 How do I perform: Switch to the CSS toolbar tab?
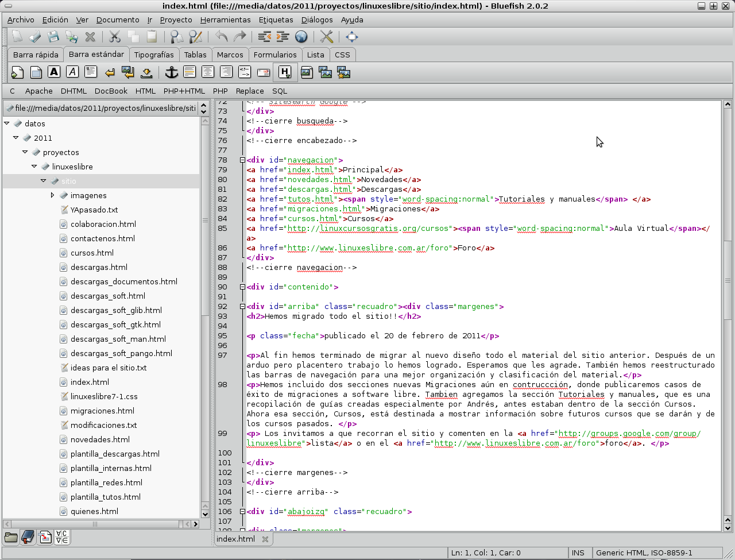pos(342,54)
